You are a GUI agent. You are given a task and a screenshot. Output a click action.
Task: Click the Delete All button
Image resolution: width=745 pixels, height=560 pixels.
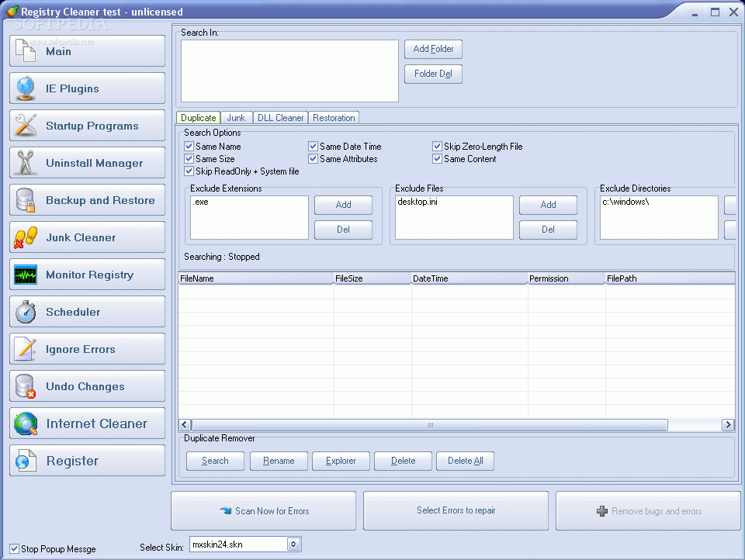click(x=466, y=461)
